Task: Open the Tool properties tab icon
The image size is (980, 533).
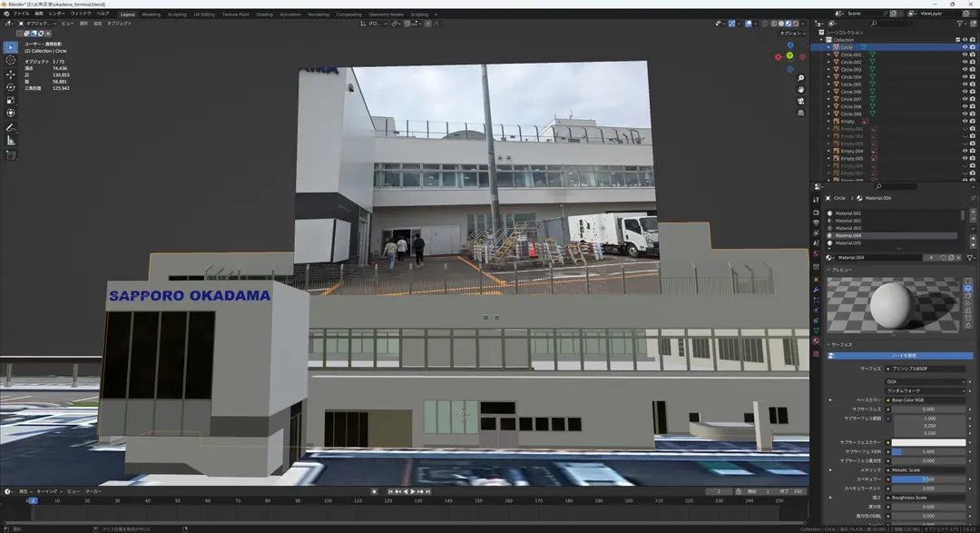Action: 816,200
